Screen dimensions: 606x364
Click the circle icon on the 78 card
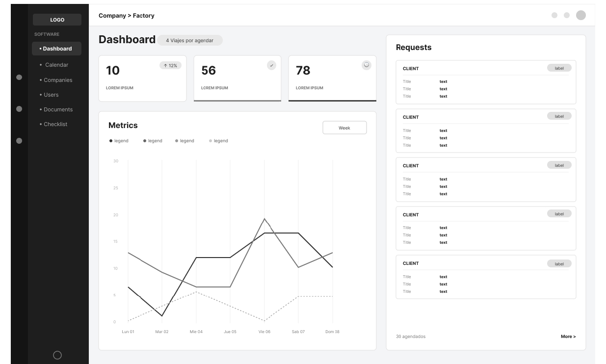tap(367, 65)
